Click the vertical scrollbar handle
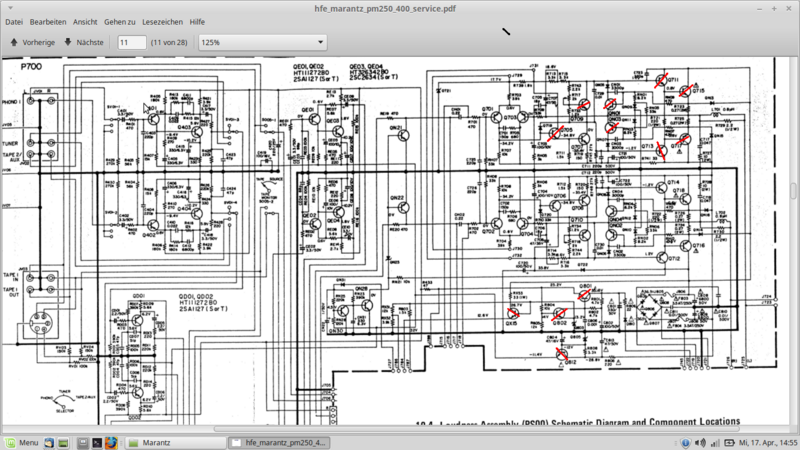Viewport: 800px width, 450px height. 793,191
